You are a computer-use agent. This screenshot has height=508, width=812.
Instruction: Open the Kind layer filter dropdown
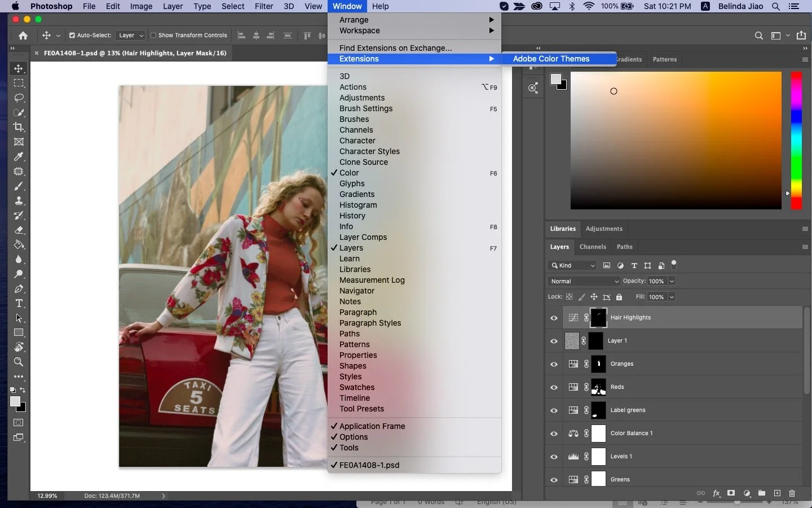[x=572, y=265]
